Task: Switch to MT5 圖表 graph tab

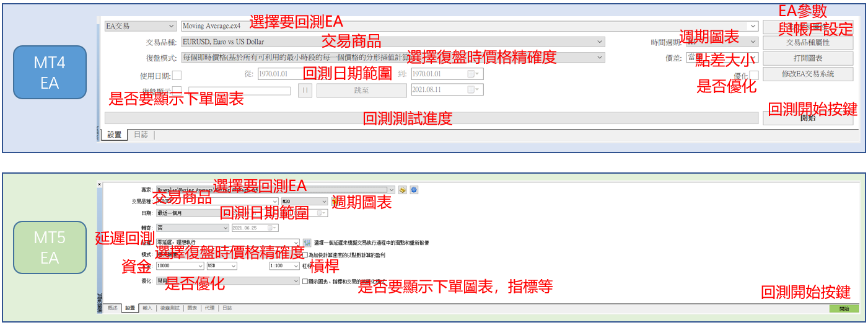Action: [x=192, y=308]
